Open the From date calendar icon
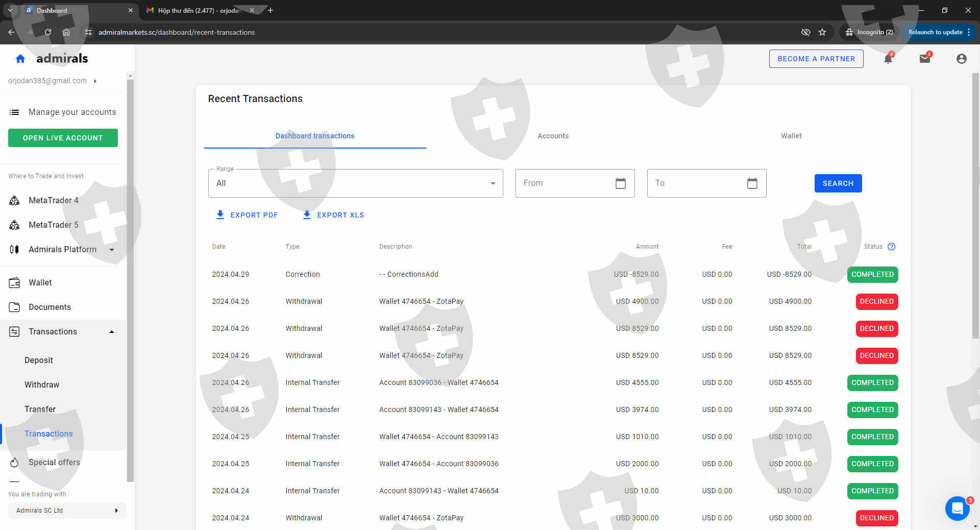Screen dimensions: 980x530 620,183
